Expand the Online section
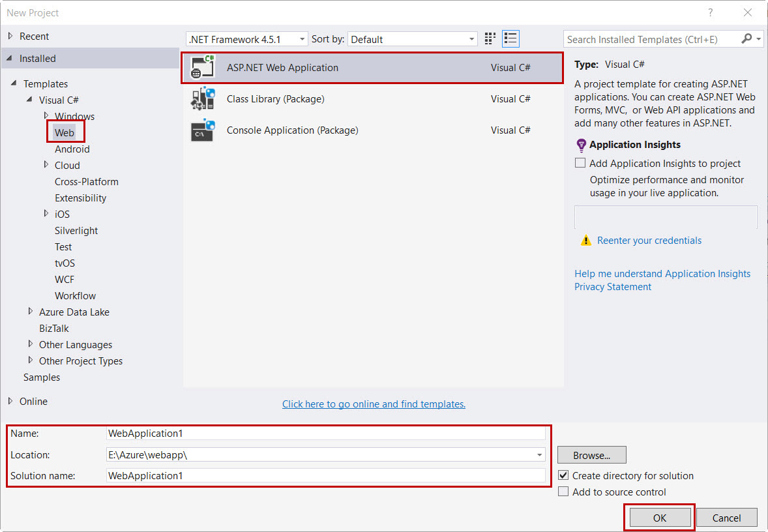768x532 pixels. (x=10, y=401)
